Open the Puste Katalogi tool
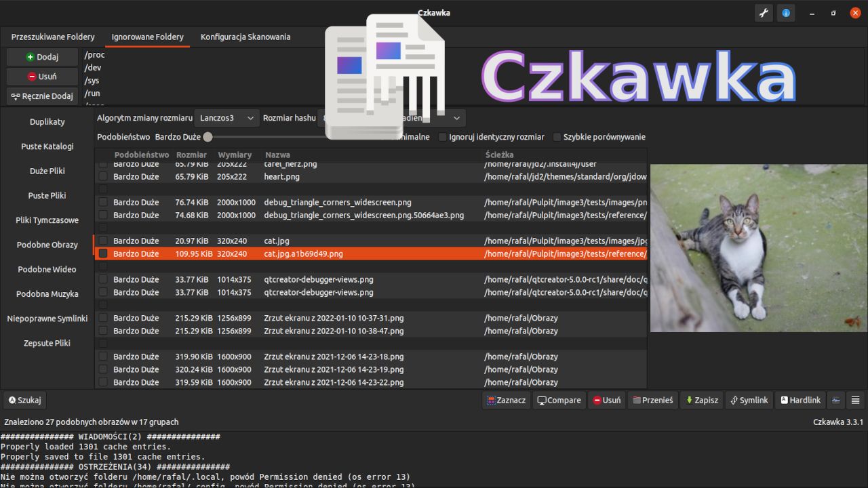The width and height of the screenshot is (868, 488). click(47, 146)
